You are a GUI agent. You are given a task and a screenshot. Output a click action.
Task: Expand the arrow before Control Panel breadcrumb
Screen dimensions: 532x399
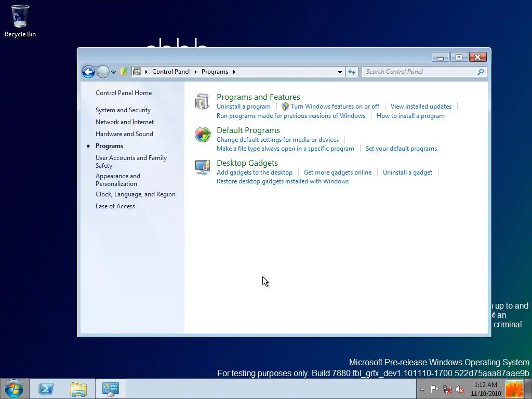pyautogui.click(x=146, y=72)
